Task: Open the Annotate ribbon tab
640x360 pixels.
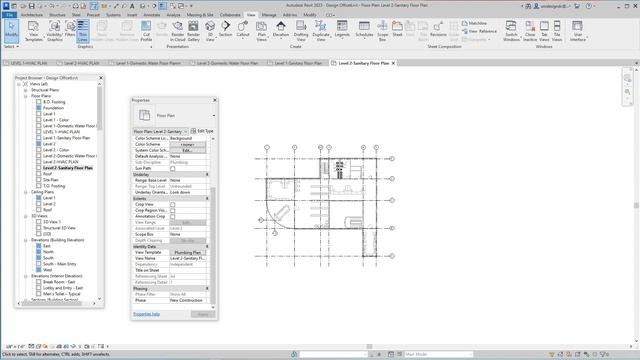Action: [151, 15]
